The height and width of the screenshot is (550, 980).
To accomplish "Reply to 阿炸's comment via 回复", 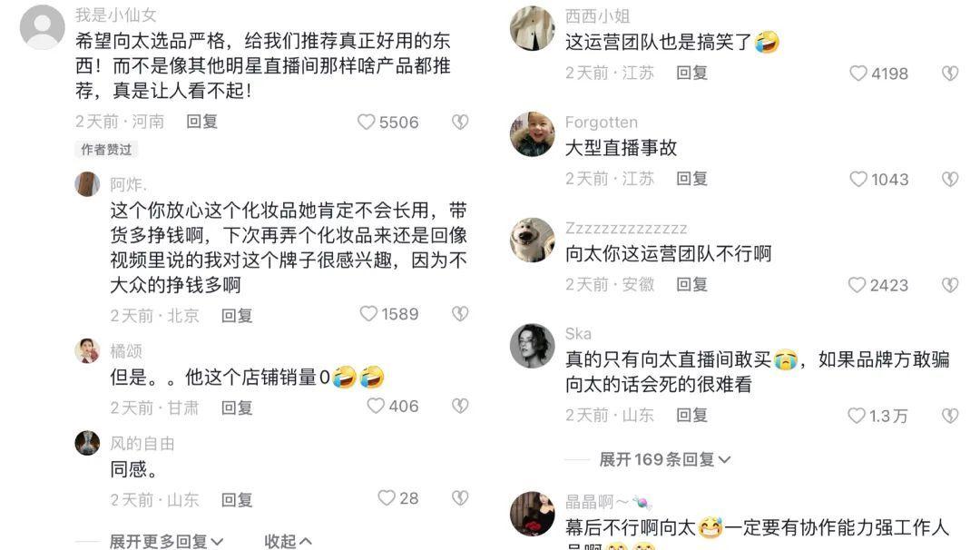I will tap(237, 316).
